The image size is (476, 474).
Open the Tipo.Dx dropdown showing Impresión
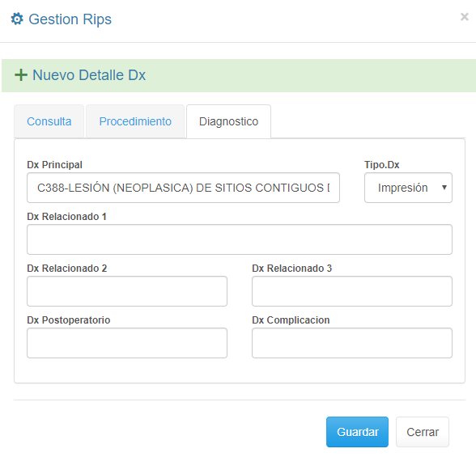[x=408, y=188]
